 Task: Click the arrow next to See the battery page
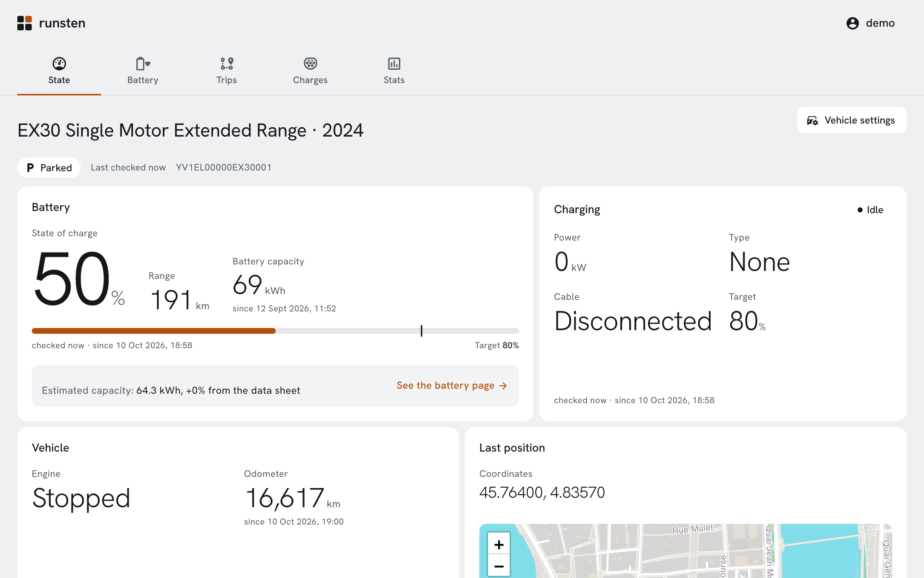click(x=503, y=386)
